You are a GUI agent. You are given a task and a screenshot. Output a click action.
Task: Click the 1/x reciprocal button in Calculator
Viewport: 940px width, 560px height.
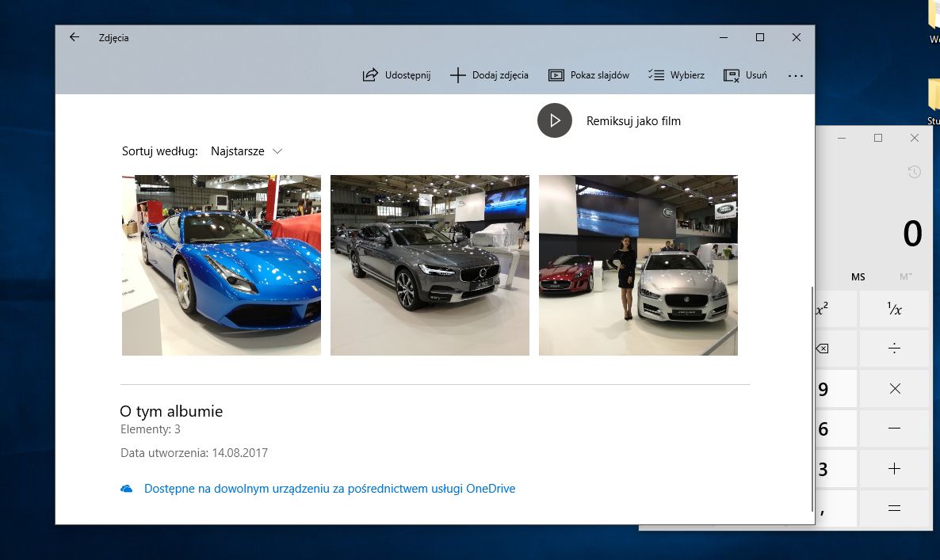coord(894,309)
